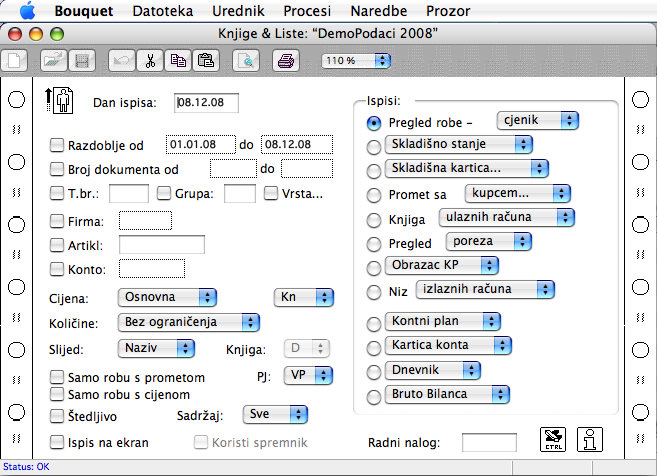Open the Urednik menu
Image resolution: width=657 pixels, height=476 pixels.
[x=238, y=11]
